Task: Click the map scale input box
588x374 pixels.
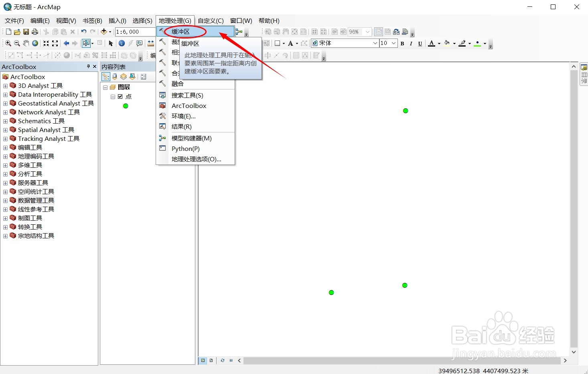Action: pyautogui.click(x=135, y=32)
